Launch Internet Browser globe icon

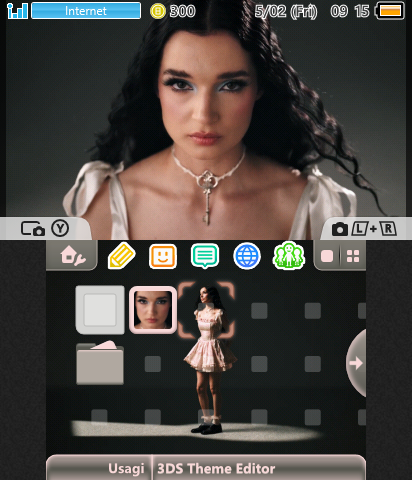247,256
